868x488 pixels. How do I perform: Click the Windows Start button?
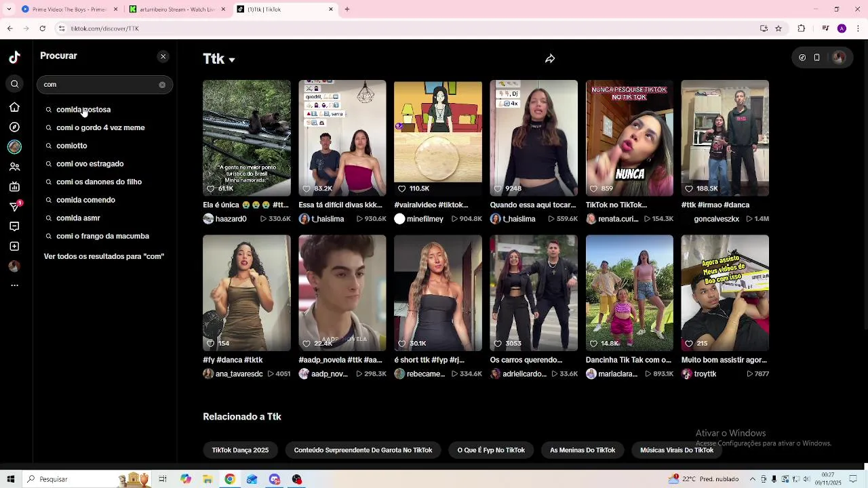(11, 479)
